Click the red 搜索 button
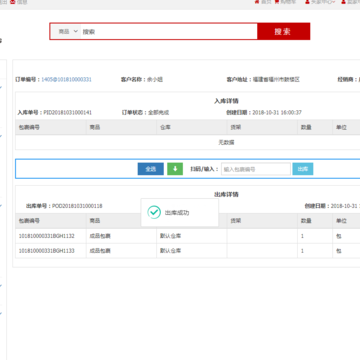The image size is (360, 360). [283, 32]
